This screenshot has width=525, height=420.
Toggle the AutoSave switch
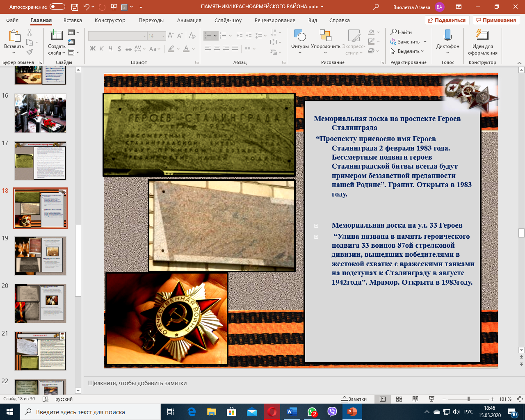pyautogui.click(x=57, y=7)
